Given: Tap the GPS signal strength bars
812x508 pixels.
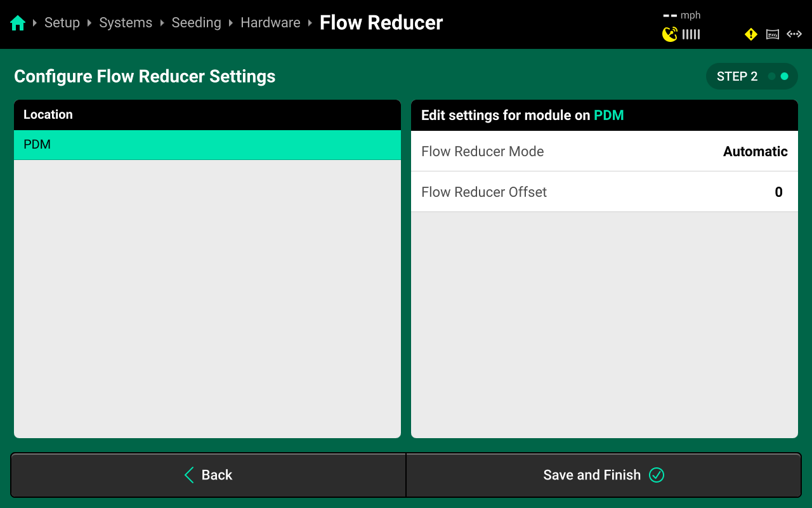Looking at the screenshot, I should [691, 34].
